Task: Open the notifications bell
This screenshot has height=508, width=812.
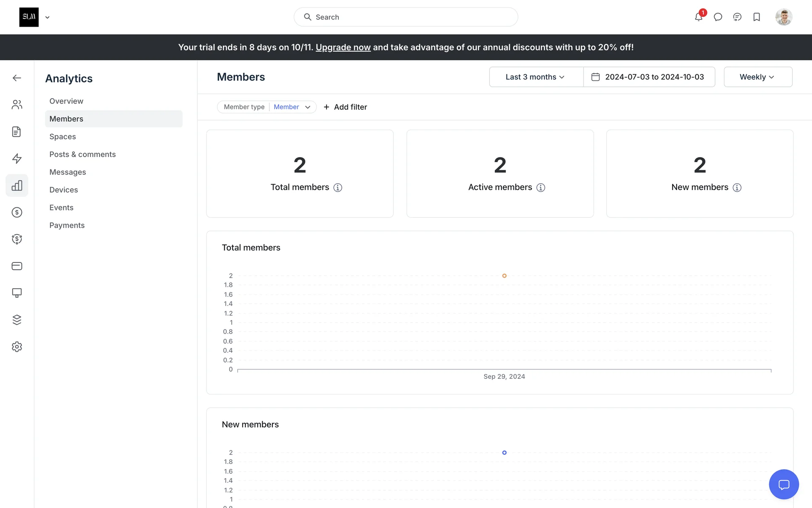Action: coord(698,17)
